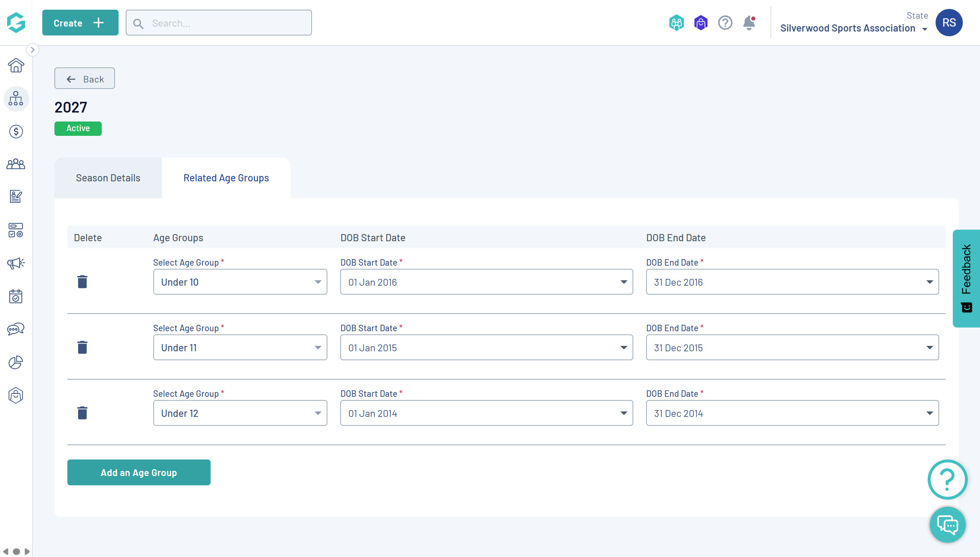Switch to Season Details tab
980x557 pixels.
(x=108, y=178)
